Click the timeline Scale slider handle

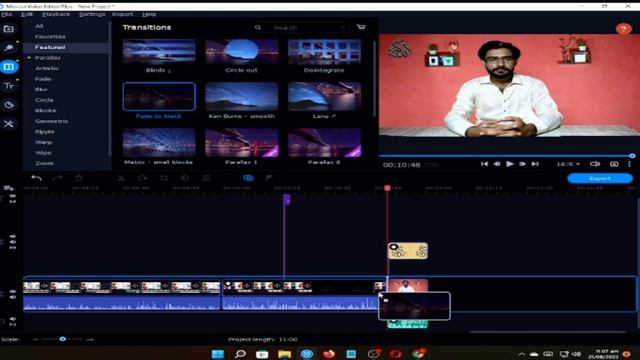click(x=62, y=339)
